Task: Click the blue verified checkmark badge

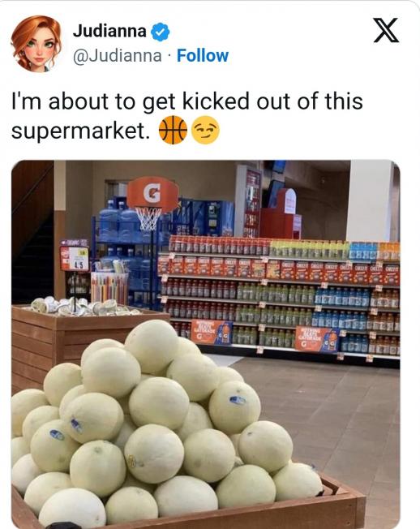Action: (160, 32)
